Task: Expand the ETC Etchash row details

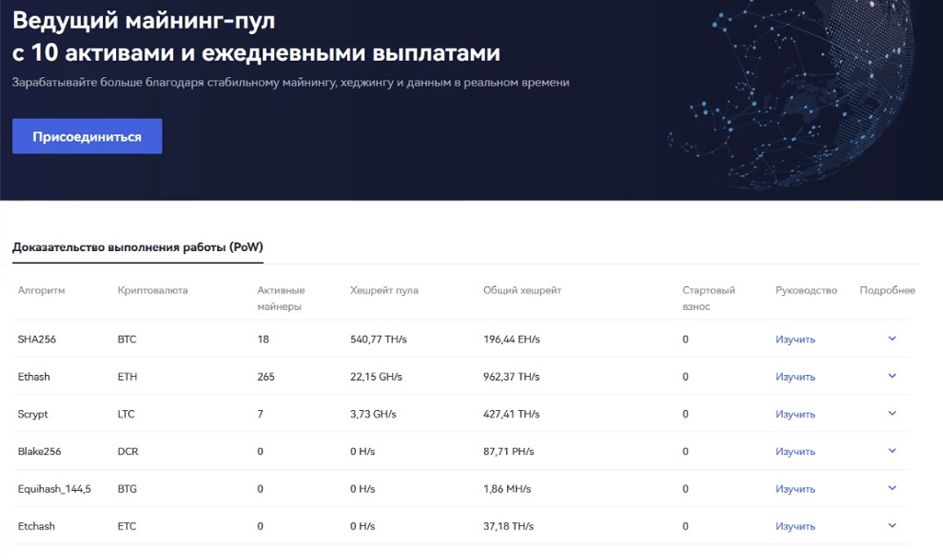Action: pos(891,526)
